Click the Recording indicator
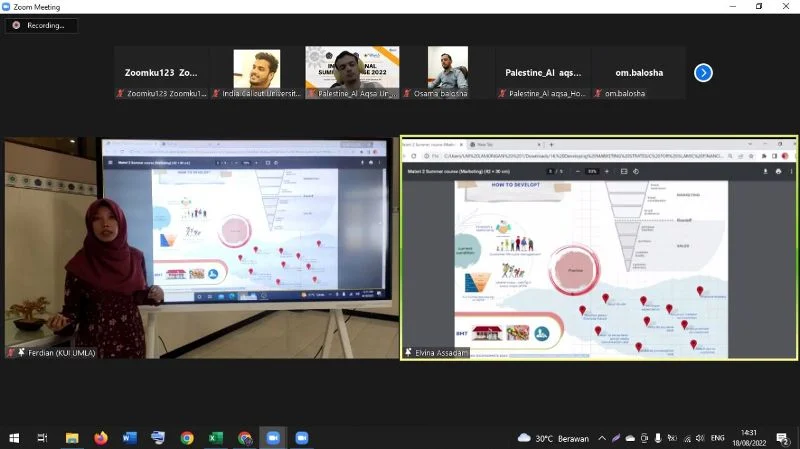 tap(41, 25)
